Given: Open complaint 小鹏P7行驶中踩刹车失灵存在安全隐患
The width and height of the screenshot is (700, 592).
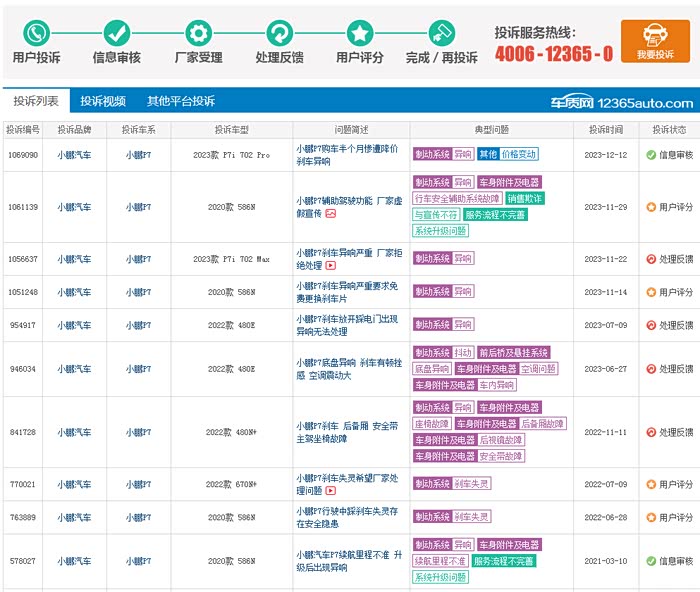Looking at the screenshot, I should coord(347,517).
